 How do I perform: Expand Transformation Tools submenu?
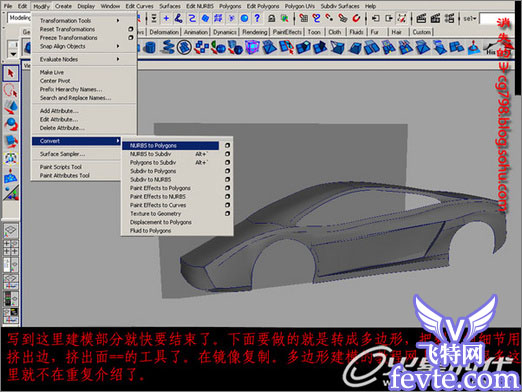tap(118, 20)
